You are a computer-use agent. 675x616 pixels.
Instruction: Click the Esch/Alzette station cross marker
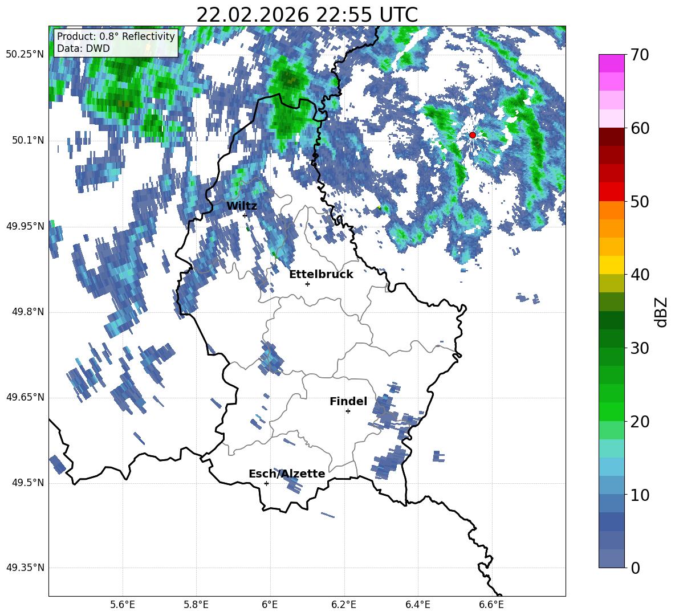coord(266,483)
